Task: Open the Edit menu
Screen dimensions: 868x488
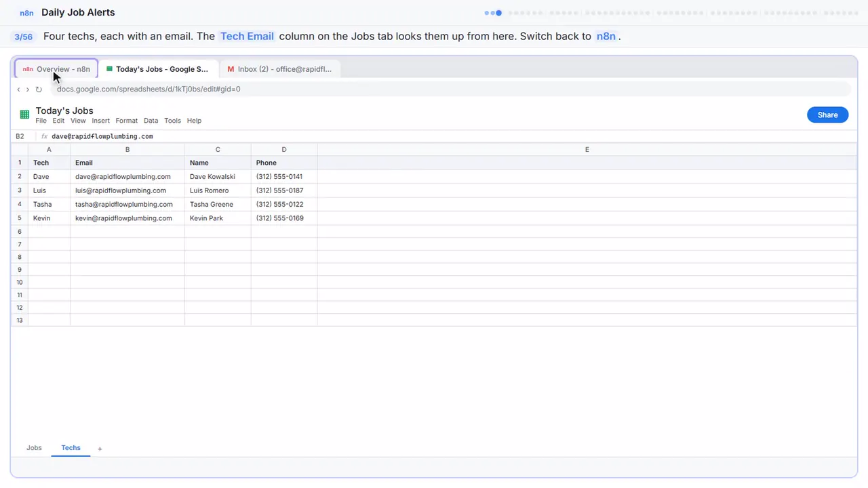Action: click(x=58, y=121)
